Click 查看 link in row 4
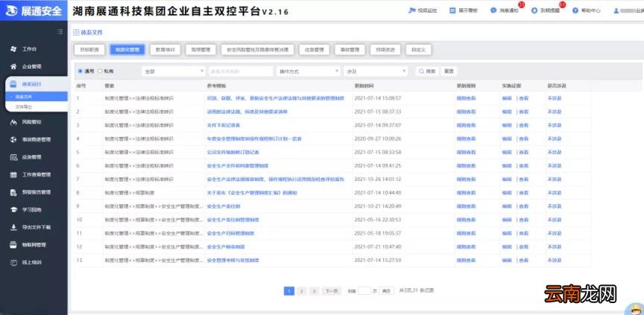The height and width of the screenshot is (315, 644). 524,139
